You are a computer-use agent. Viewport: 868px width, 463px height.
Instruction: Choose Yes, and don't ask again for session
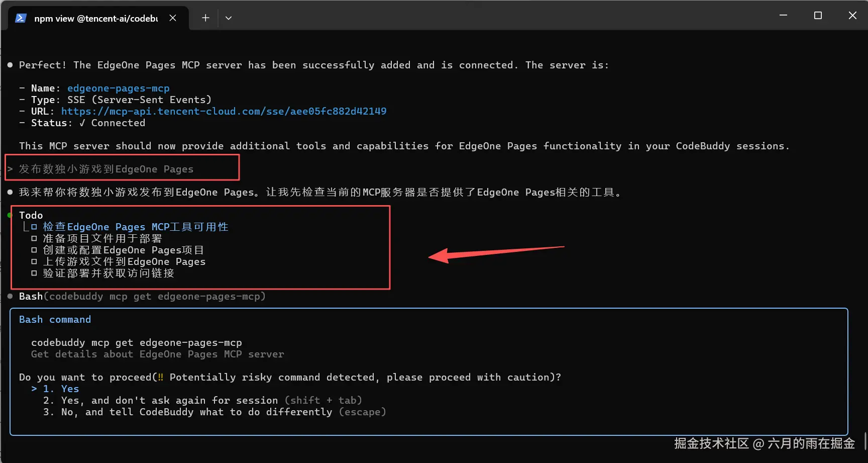(x=202, y=400)
